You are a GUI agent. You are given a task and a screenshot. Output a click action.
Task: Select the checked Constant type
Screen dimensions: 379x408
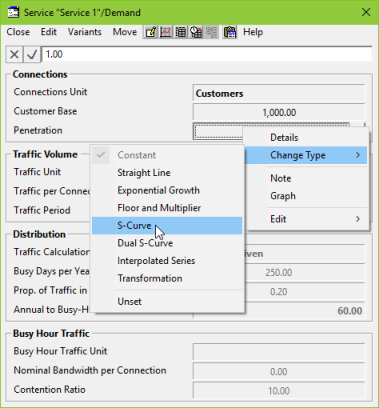tap(167, 155)
